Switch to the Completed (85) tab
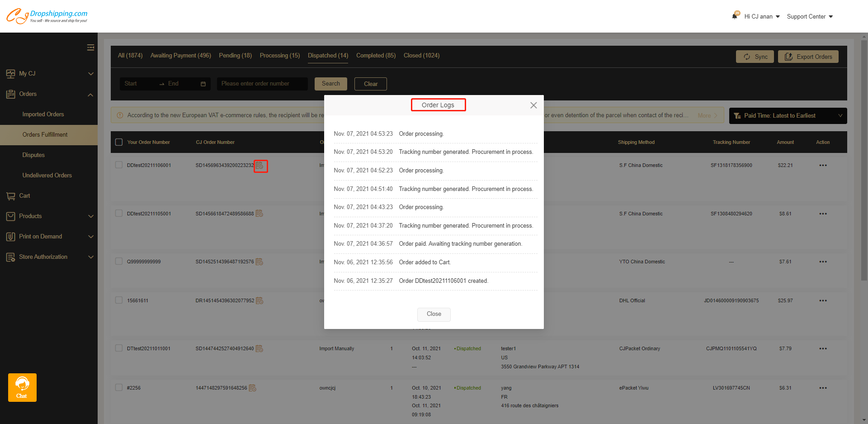This screenshot has height=424, width=868. pos(376,56)
